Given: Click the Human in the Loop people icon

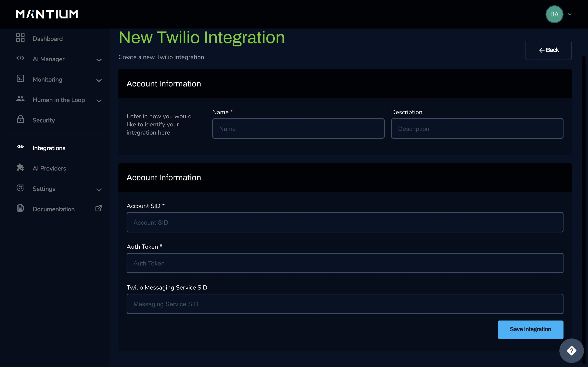Looking at the screenshot, I should point(20,99).
